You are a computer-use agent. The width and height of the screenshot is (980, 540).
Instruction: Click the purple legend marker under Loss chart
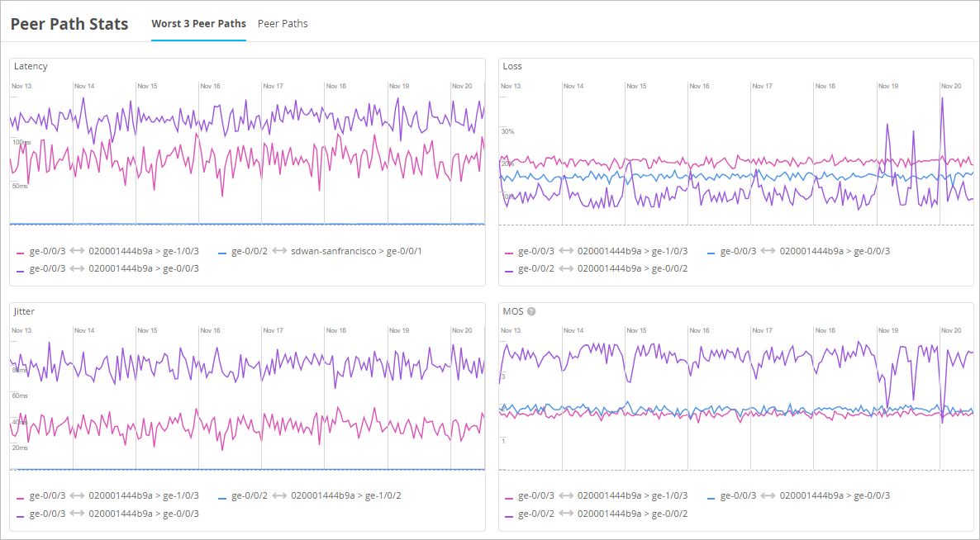(x=509, y=269)
